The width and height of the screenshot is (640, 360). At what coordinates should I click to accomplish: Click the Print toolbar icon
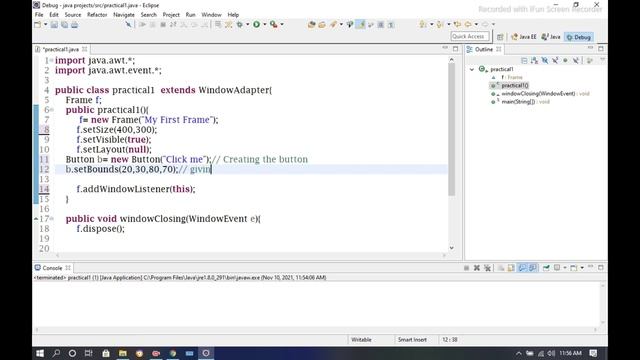click(x=74, y=25)
